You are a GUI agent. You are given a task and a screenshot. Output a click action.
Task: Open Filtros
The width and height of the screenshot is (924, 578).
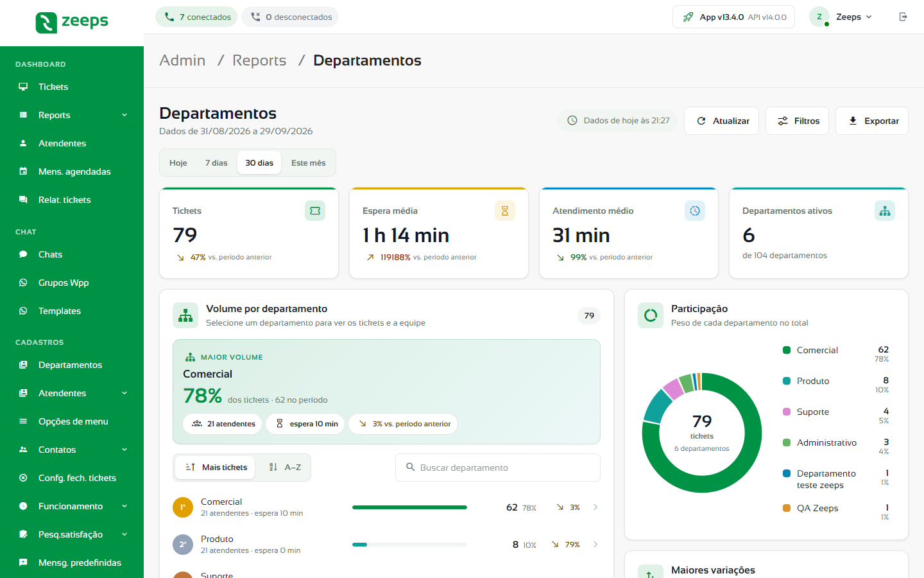798,121
